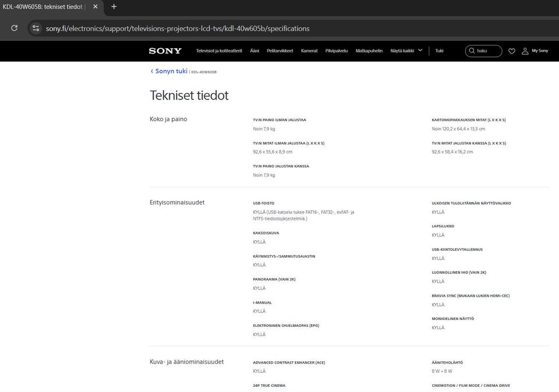Click ELEKTRONINEN OHJELMAOPAS (EPG) label
Viewport: 559px width, 392px height.
point(286,326)
